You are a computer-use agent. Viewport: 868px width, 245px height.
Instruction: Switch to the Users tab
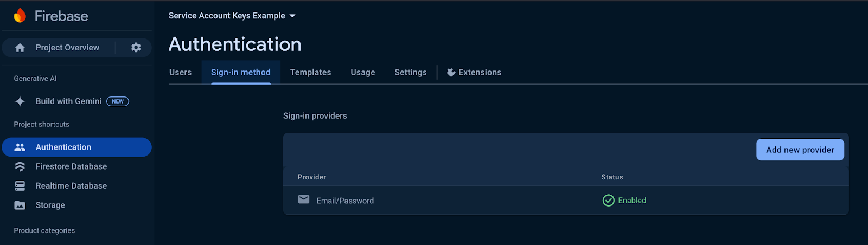pyautogui.click(x=180, y=72)
